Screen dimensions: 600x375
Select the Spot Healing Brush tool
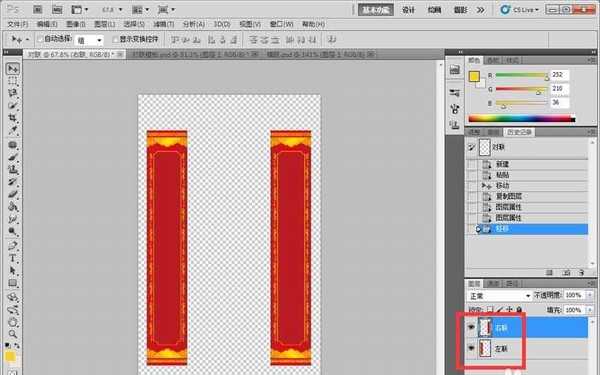(x=13, y=145)
